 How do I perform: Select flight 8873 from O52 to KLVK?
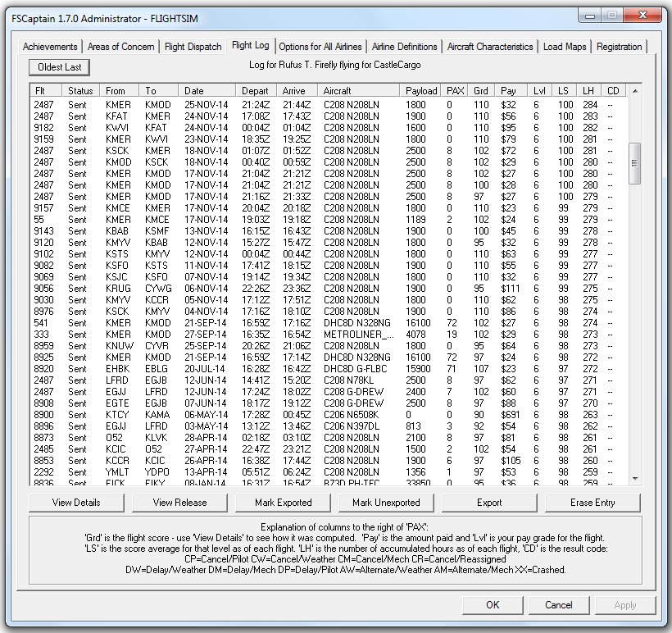pos(329,438)
